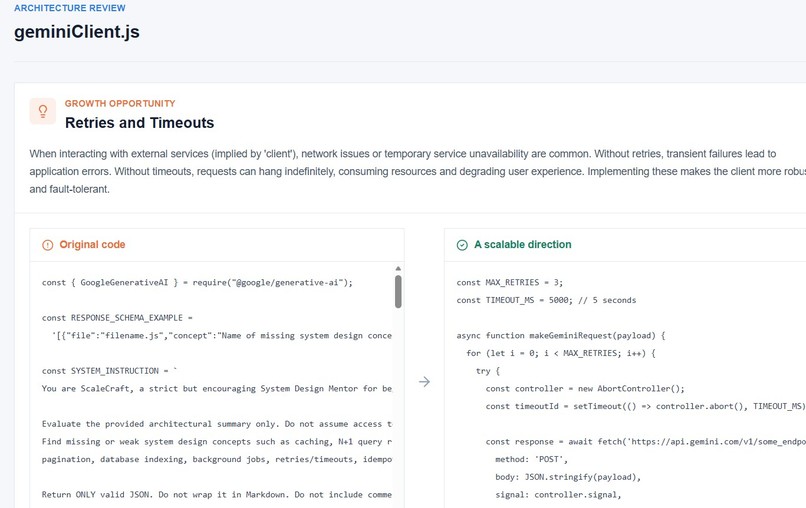Click the method: 'POST' line

click(x=532, y=459)
